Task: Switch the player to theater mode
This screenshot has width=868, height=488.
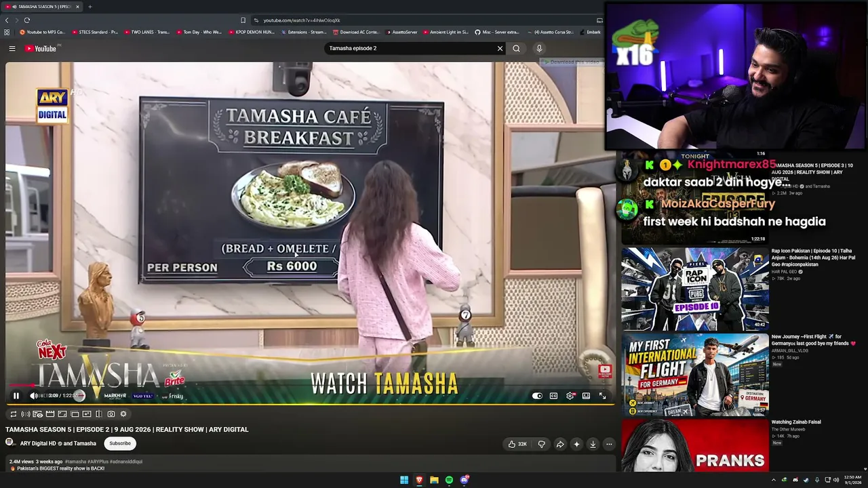Action: [x=586, y=396]
